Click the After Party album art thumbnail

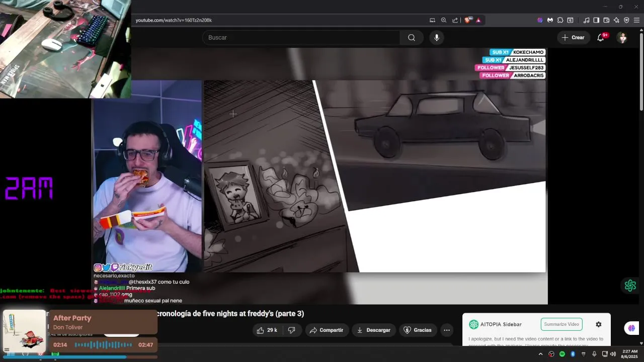pos(24,332)
